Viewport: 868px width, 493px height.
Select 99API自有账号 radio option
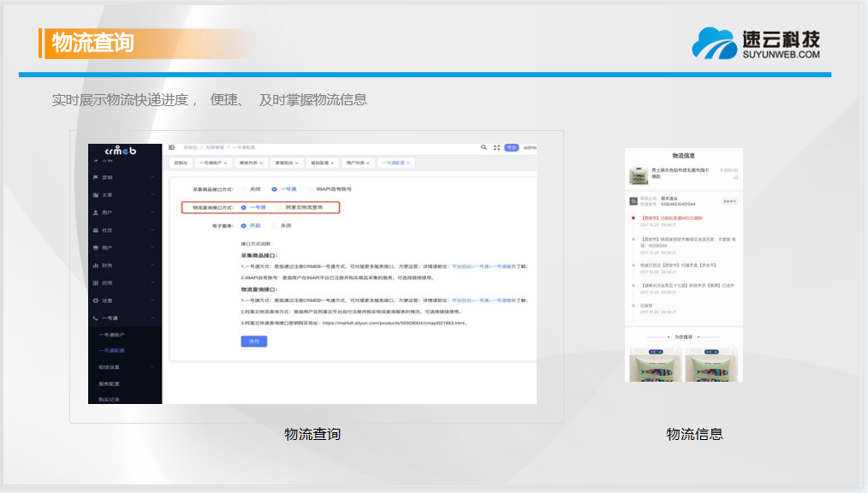point(310,188)
